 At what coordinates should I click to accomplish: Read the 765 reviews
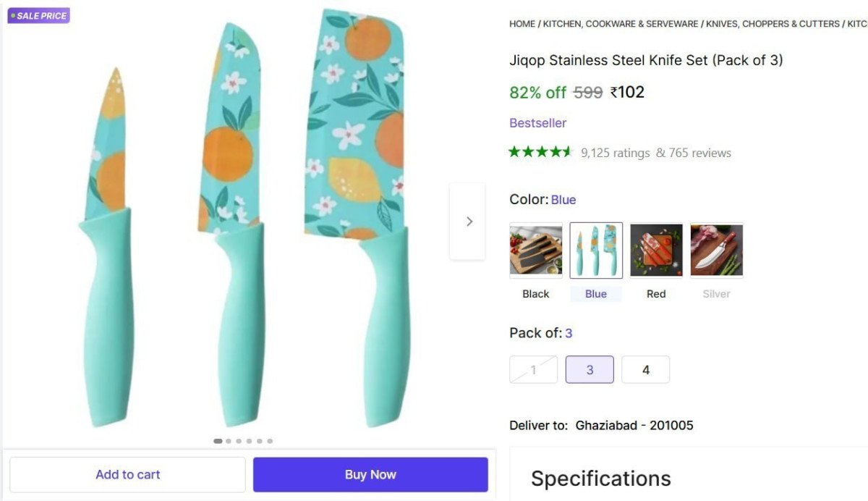[702, 152]
